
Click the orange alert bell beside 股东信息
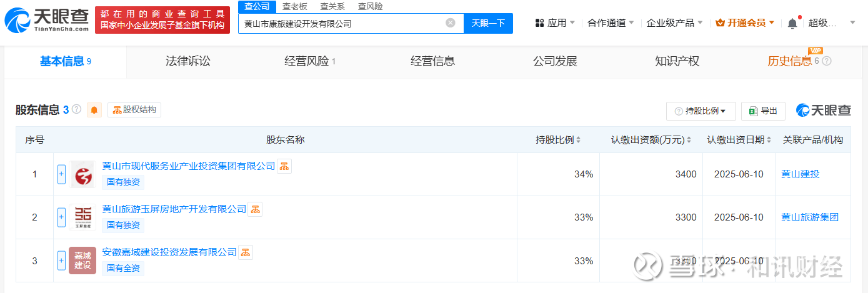click(x=94, y=110)
